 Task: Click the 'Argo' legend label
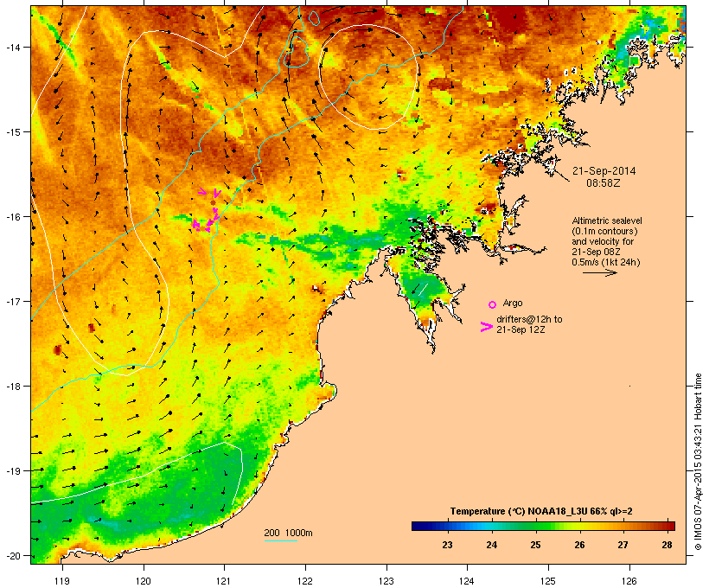pyautogui.click(x=513, y=303)
